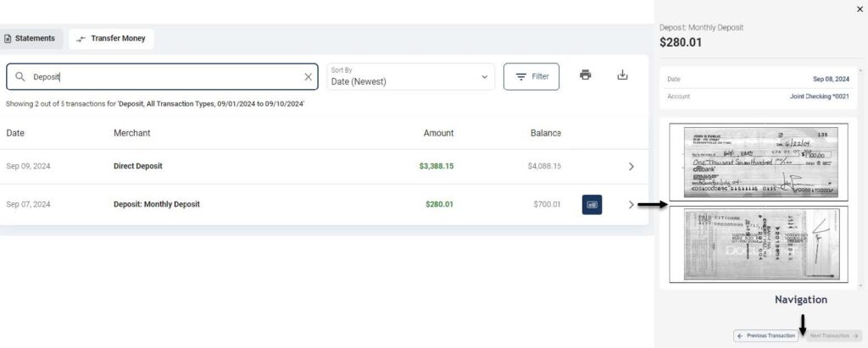868x348 pixels.
Task: View the back check image thumbnail
Action: pos(759,245)
